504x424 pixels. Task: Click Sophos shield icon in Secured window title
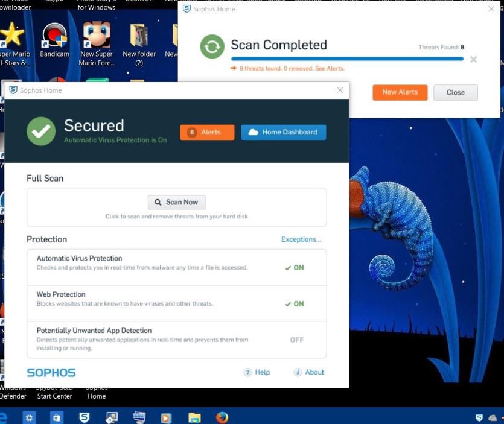(x=13, y=90)
